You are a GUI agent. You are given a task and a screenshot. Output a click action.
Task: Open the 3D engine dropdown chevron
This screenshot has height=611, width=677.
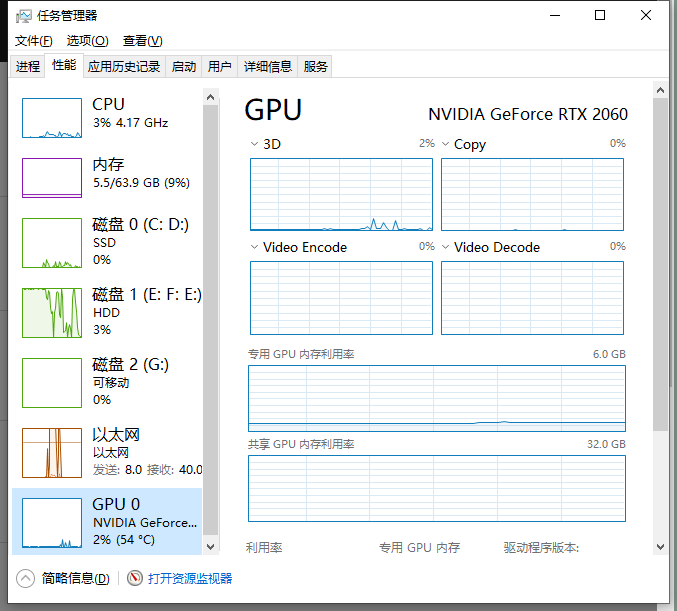coord(254,144)
